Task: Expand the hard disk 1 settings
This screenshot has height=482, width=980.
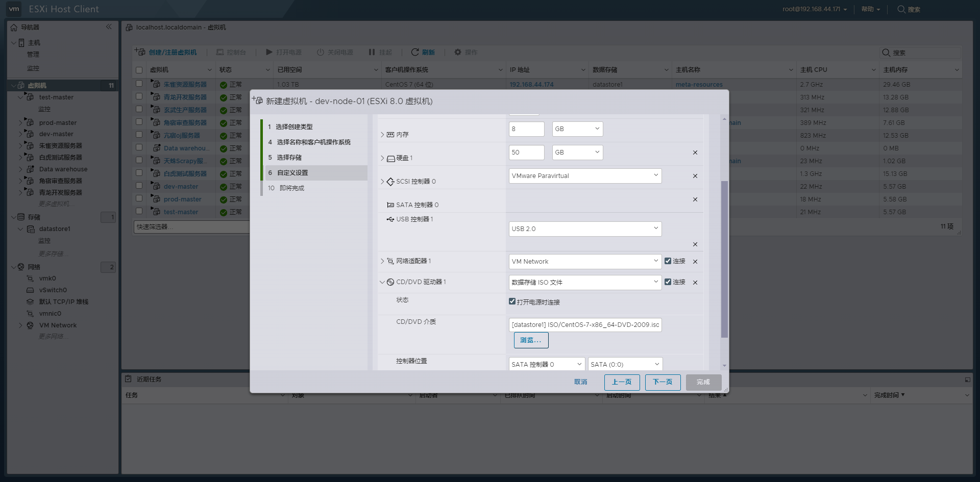Action: (382, 158)
